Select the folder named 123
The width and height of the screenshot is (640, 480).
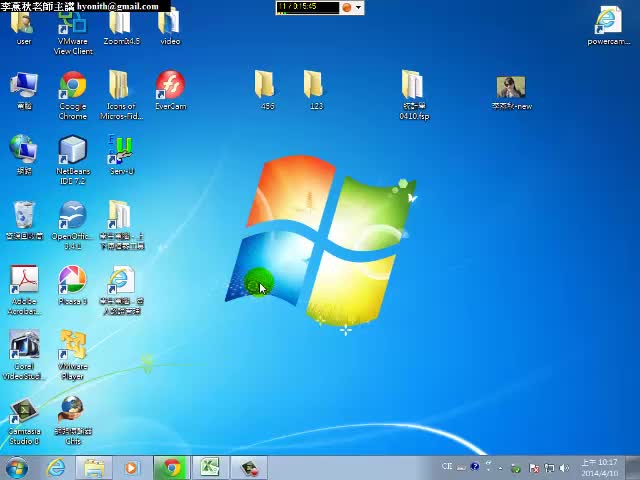coord(316,90)
